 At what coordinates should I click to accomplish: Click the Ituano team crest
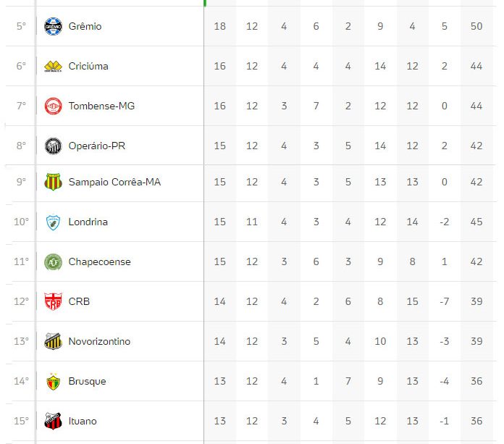[53, 421]
